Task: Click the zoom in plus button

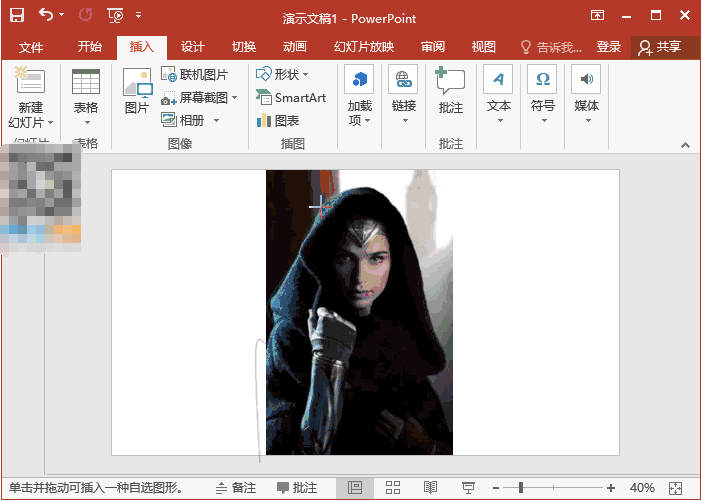Action: tap(611, 488)
